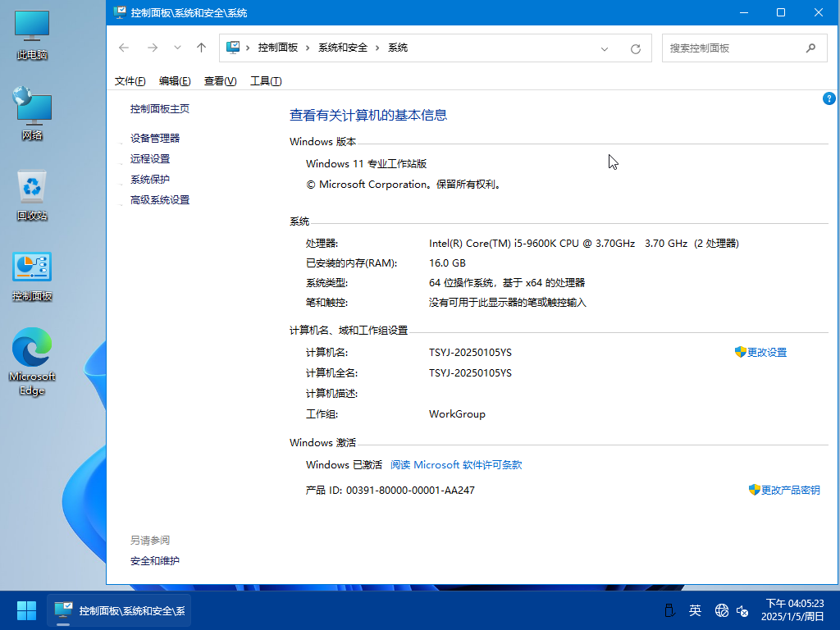Click the product ID text

[x=390, y=490]
